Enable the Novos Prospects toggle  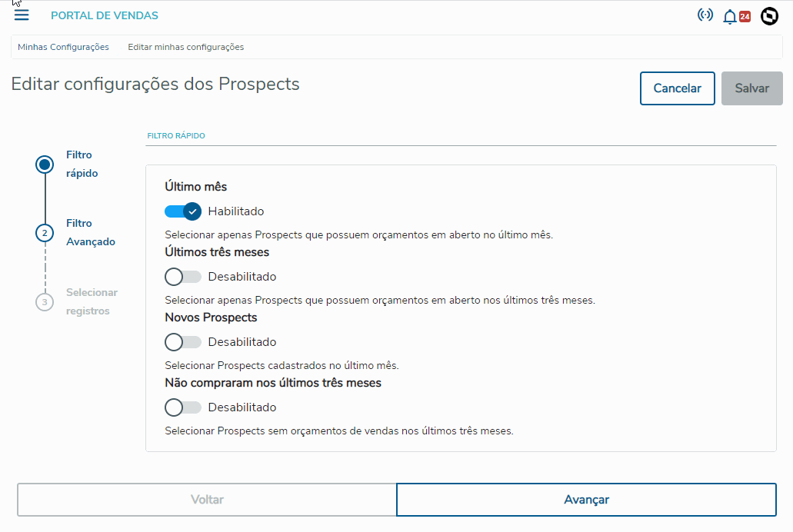183,342
